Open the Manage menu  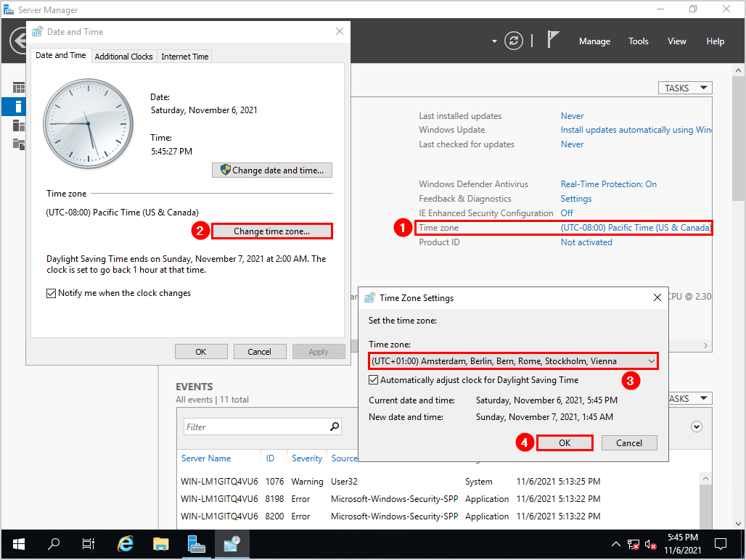coord(595,41)
